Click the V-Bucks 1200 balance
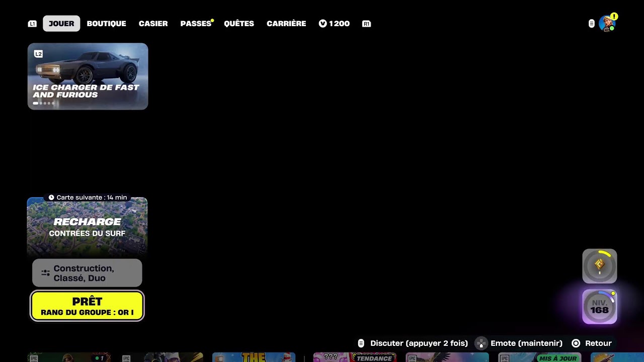Image resolution: width=644 pixels, height=362 pixels. (x=334, y=24)
